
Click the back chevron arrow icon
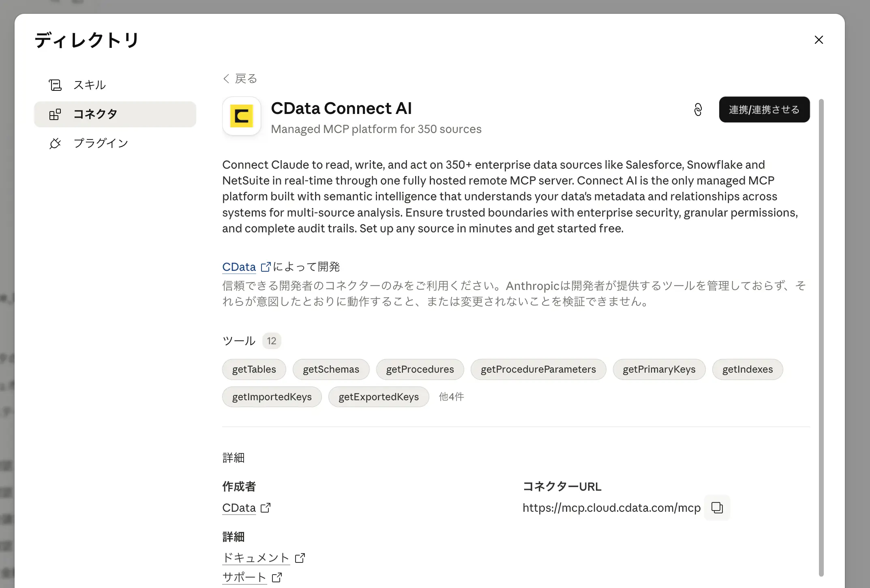(x=226, y=78)
